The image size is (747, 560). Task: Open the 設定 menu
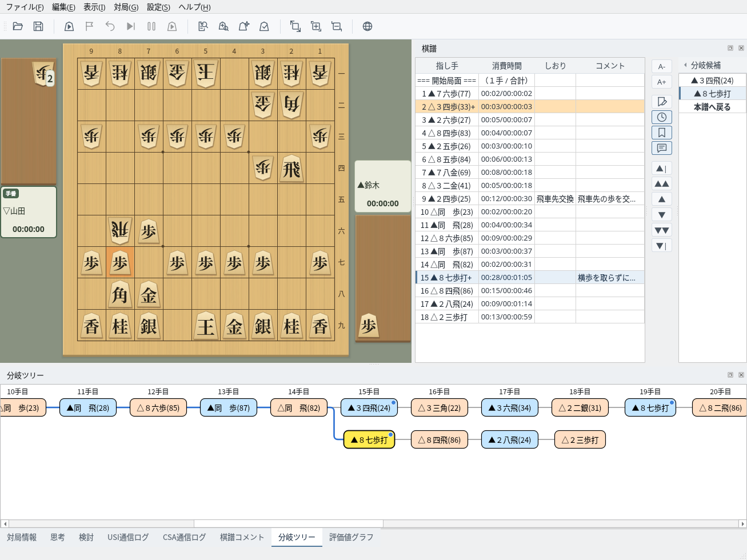pyautogui.click(x=158, y=7)
